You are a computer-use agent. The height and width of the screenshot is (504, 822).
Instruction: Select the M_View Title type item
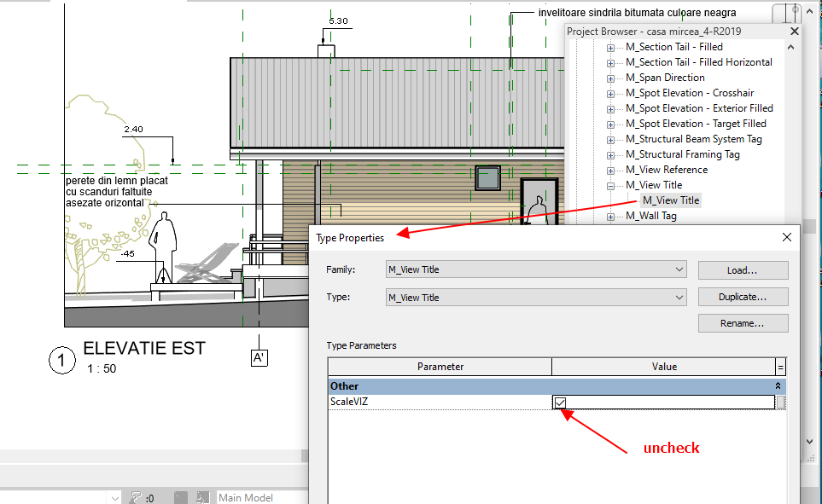point(671,200)
